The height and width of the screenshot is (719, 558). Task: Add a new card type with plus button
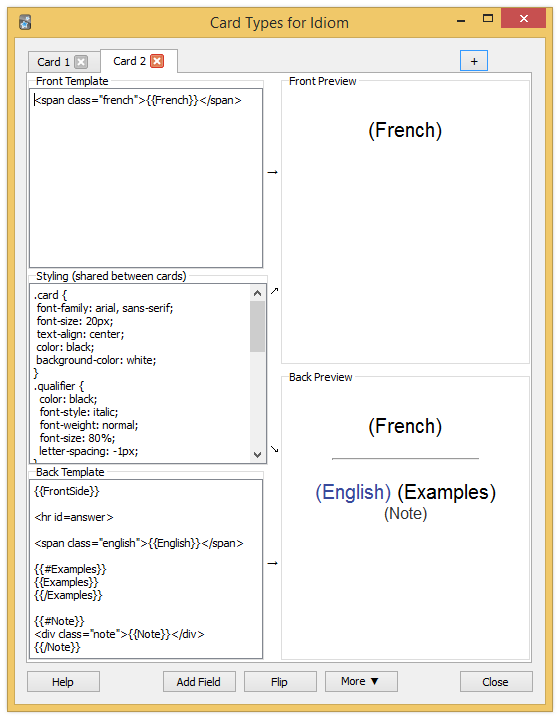coord(474,61)
